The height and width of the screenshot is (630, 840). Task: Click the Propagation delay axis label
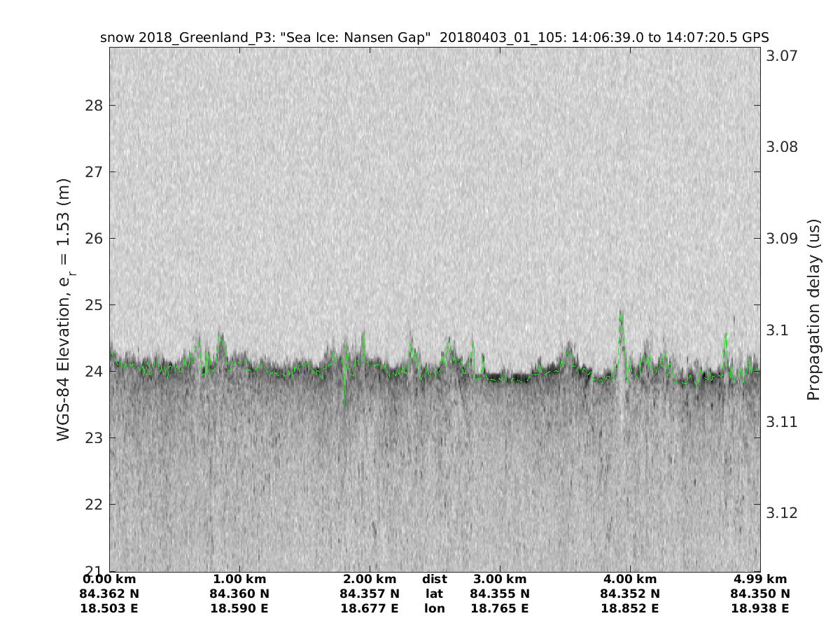[x=813, y=309]
